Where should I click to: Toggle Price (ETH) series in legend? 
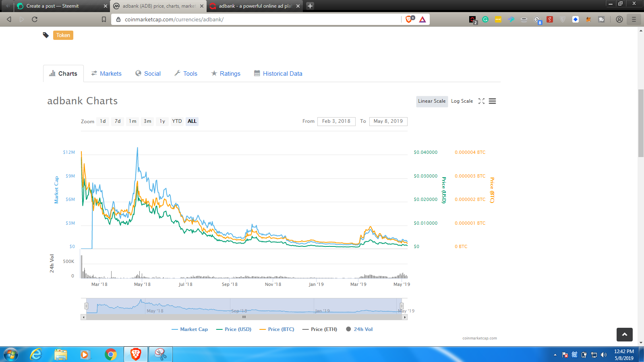click(320, 329)
